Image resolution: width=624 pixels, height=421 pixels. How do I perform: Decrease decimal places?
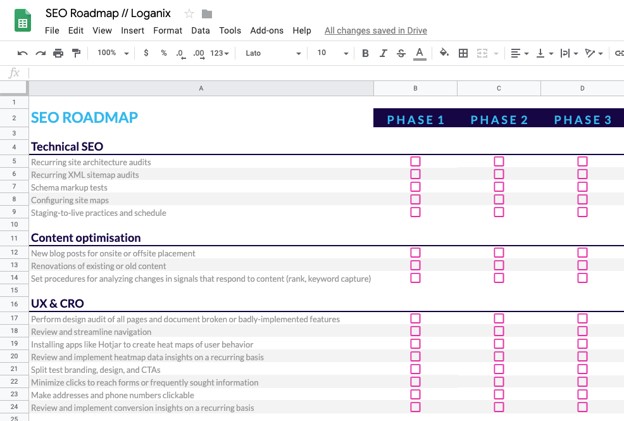coord(181,53)
